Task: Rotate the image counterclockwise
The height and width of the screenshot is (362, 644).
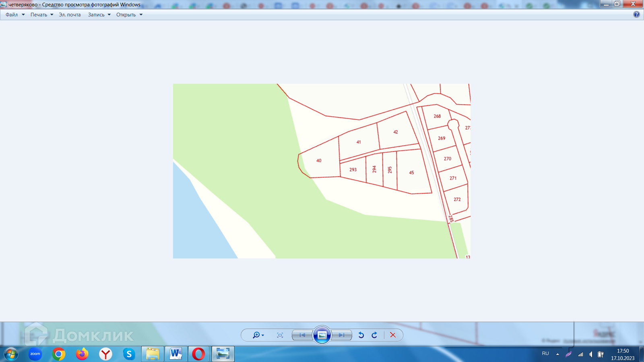Action: 361,335
